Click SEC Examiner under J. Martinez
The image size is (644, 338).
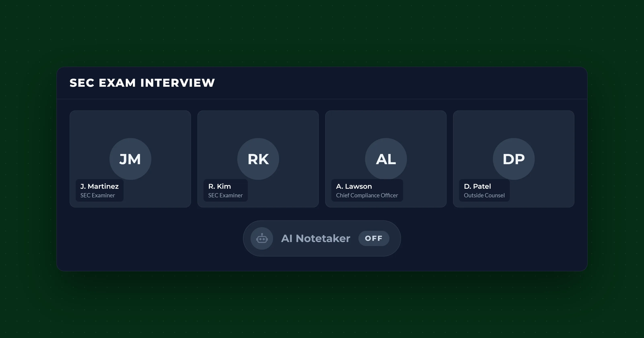(x=97, y=196)
